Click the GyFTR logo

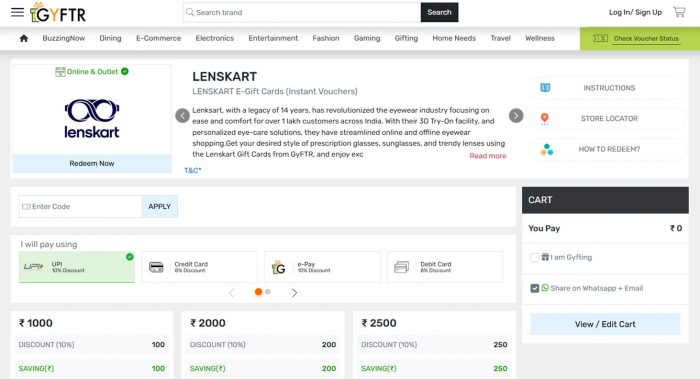point(58,12)
